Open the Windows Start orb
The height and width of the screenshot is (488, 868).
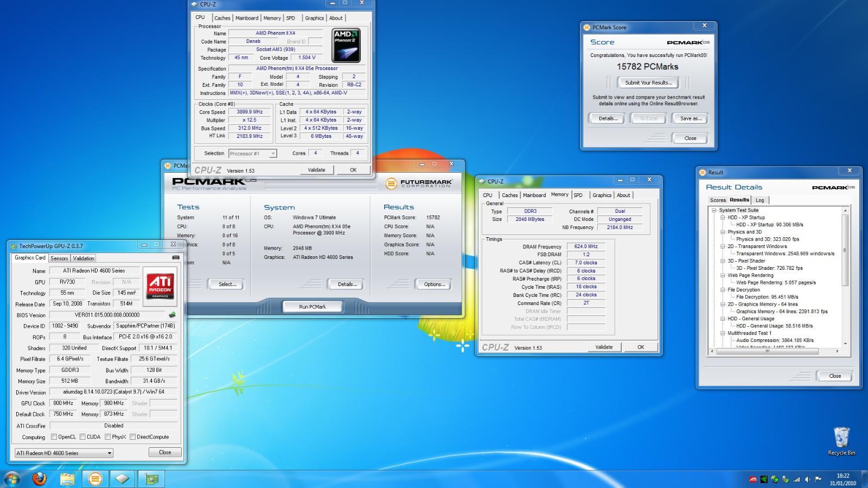click(12, 479)
